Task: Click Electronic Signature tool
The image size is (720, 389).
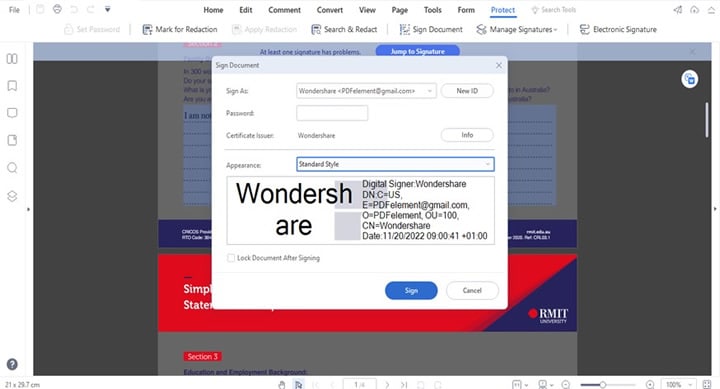Action: point(618,29)
